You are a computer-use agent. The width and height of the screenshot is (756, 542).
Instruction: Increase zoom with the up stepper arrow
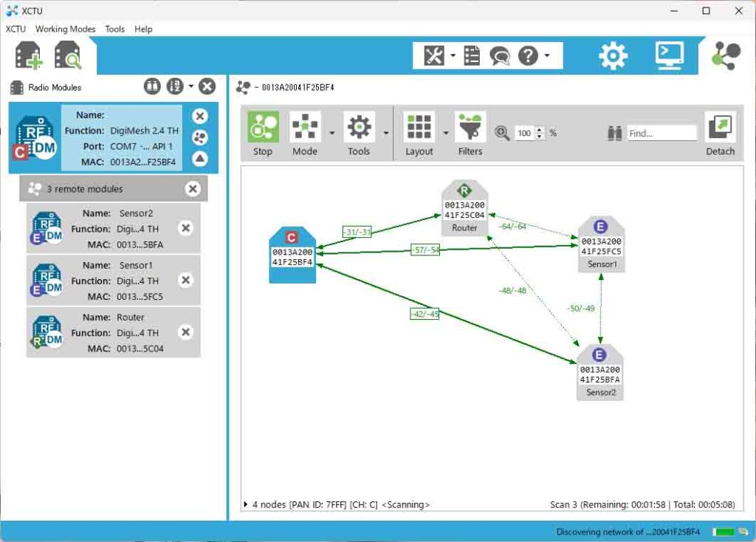coord(540,129)
